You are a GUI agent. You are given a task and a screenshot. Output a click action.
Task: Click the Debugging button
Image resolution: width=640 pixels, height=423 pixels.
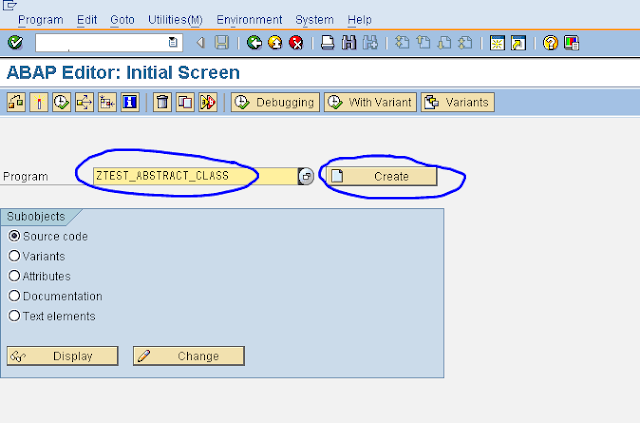276,102
